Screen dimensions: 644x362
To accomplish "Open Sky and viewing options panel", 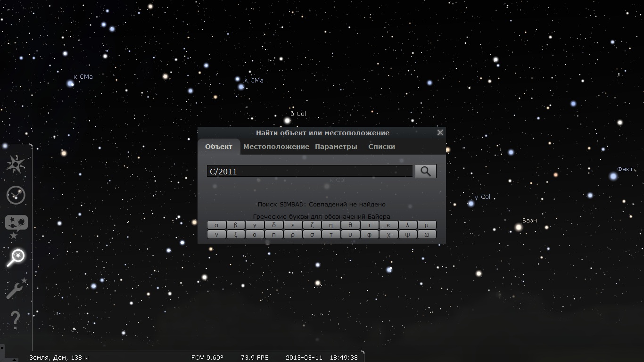I will (x=16, y=226).
